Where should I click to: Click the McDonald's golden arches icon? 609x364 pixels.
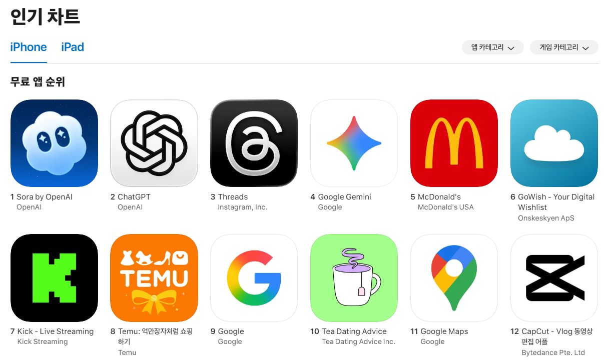pos(454,143)
